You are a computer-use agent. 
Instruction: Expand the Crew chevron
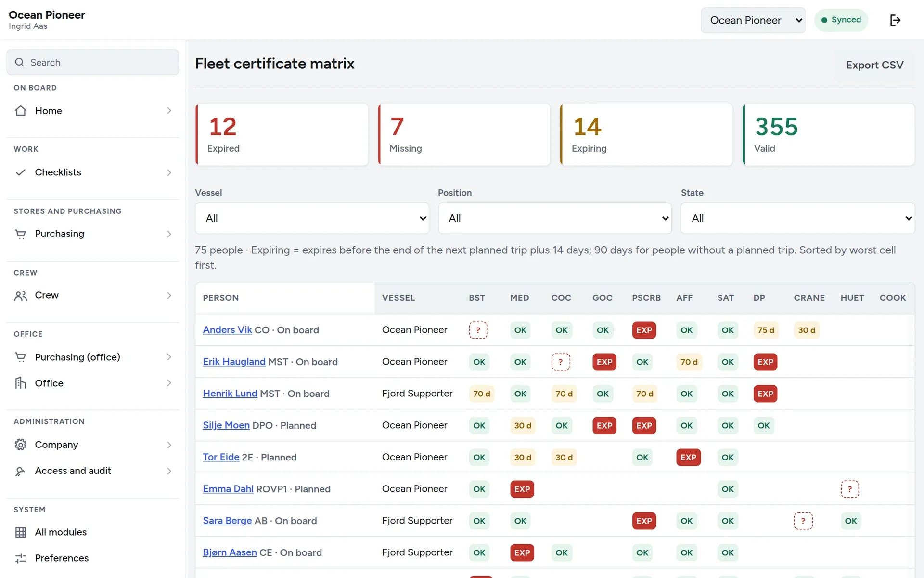[x=169, y=296]
